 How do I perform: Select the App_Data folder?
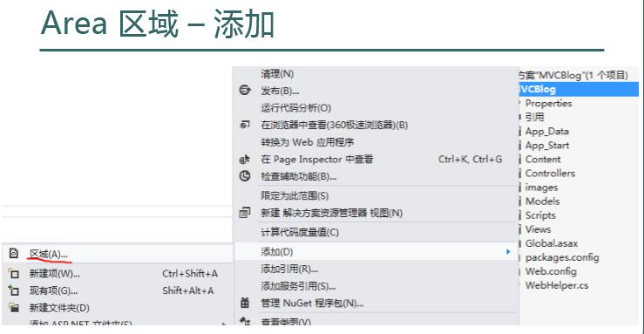point(547,132)
